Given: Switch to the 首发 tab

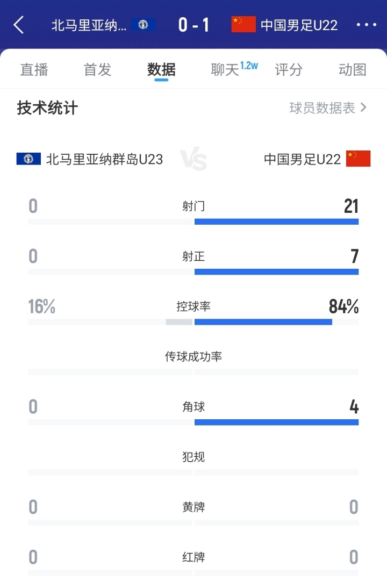Looking at the screenshot, I should (x=97, y=69).
